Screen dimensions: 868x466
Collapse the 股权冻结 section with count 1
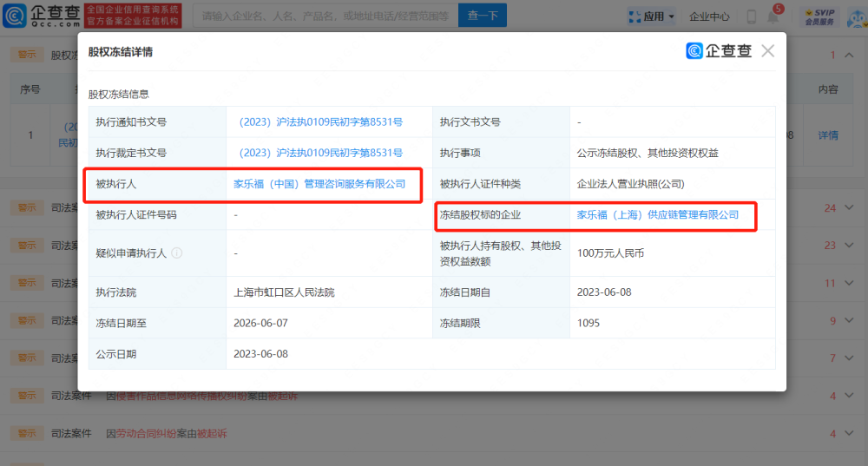pyautogui.click(x=849, y=55)
